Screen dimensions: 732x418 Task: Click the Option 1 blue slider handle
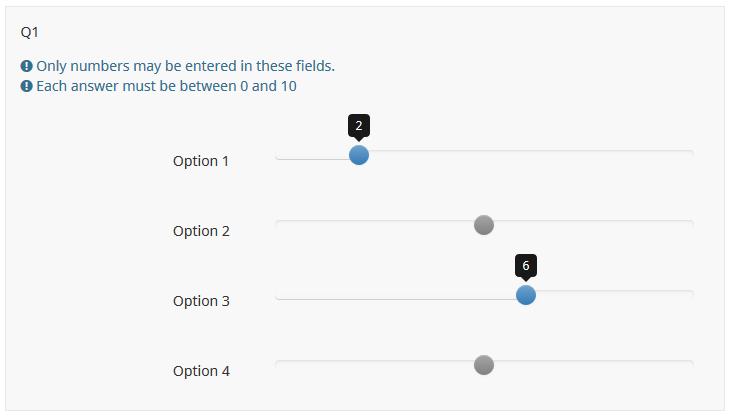[x=359, y=155]
